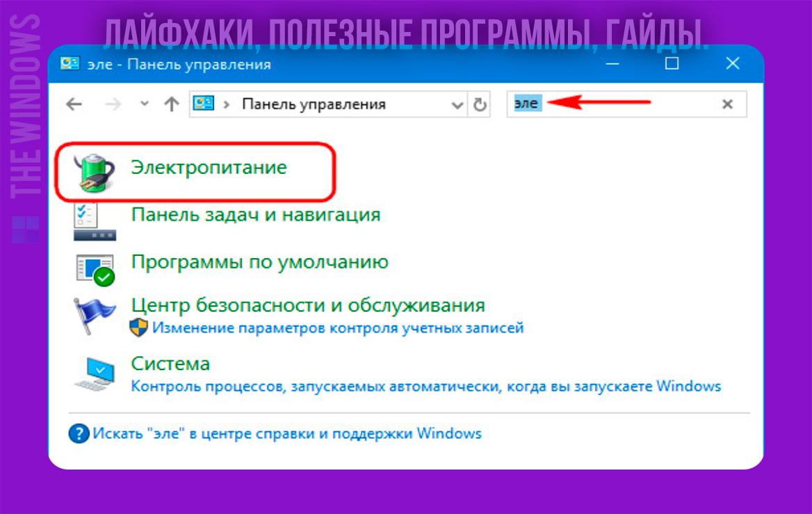Expand the breadcrumb chevron before Панель управления
Image resolution: width=812 pixels, height=514 pixels.
(x=227, y=104)
